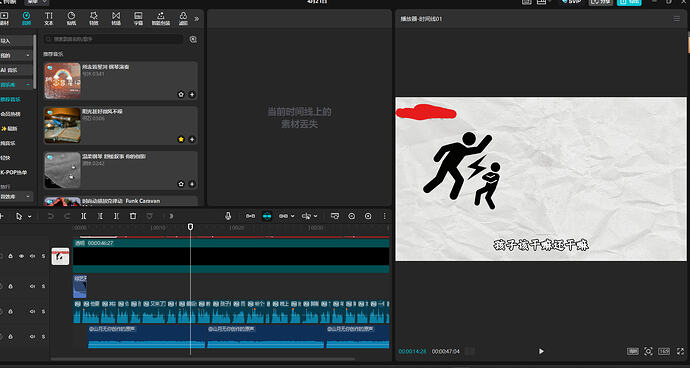Split the clip at the playhead
Image resolution: width=690 pixels, height=368 pixels.
(84, 216)
